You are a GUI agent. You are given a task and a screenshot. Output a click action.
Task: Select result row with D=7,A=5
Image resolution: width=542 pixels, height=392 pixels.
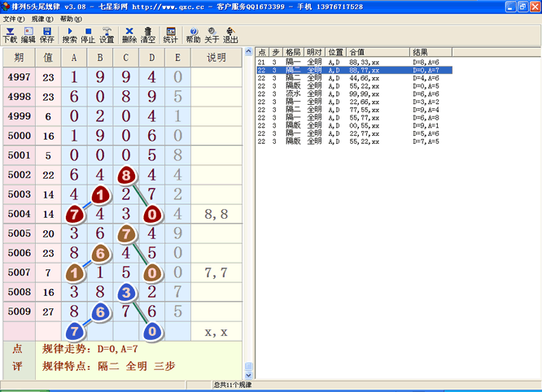point(354,142)
